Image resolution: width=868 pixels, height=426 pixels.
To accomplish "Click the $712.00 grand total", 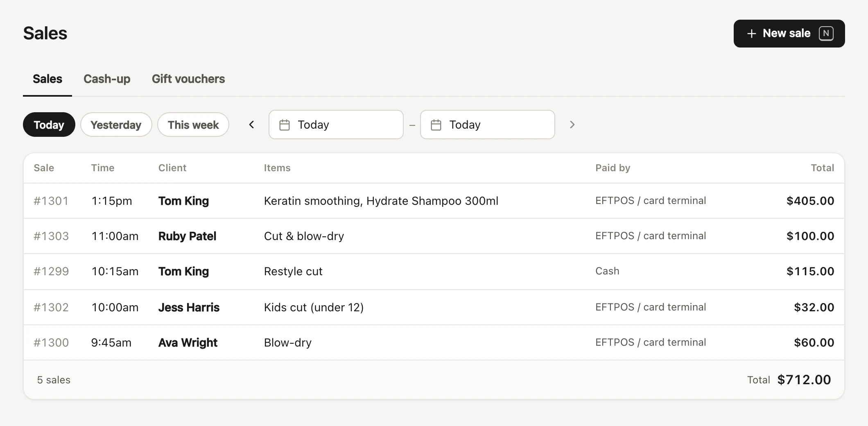I will tap(804, 380).
